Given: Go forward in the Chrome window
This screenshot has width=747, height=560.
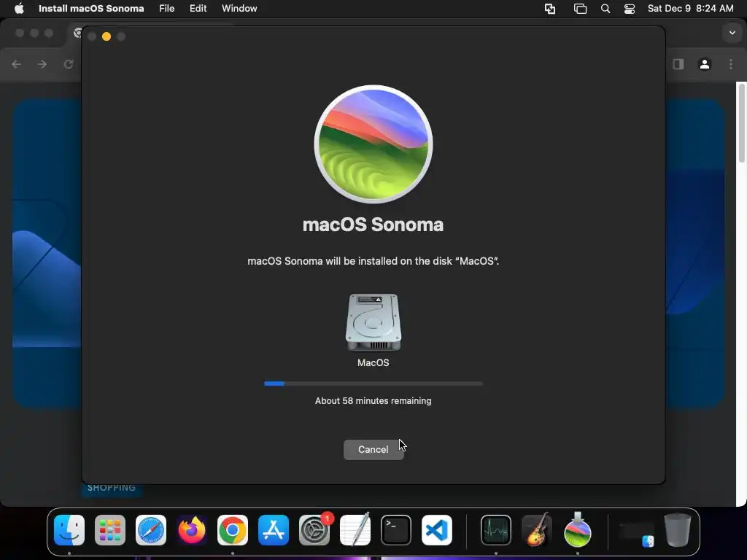Looking at the screenshot, I should (x=42, y=64).
